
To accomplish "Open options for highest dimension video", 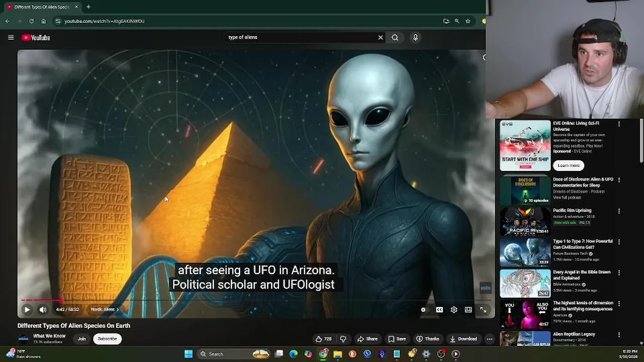I will click(619, 304).
